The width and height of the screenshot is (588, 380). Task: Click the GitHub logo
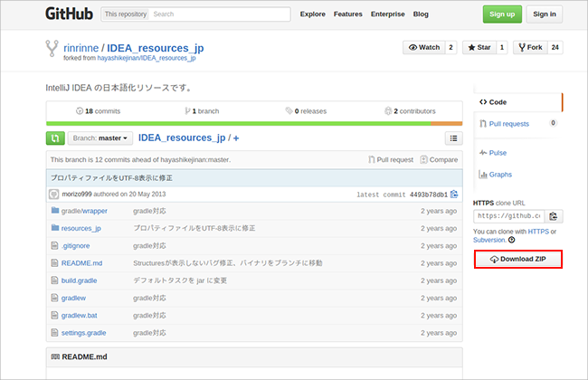(69, 14)
